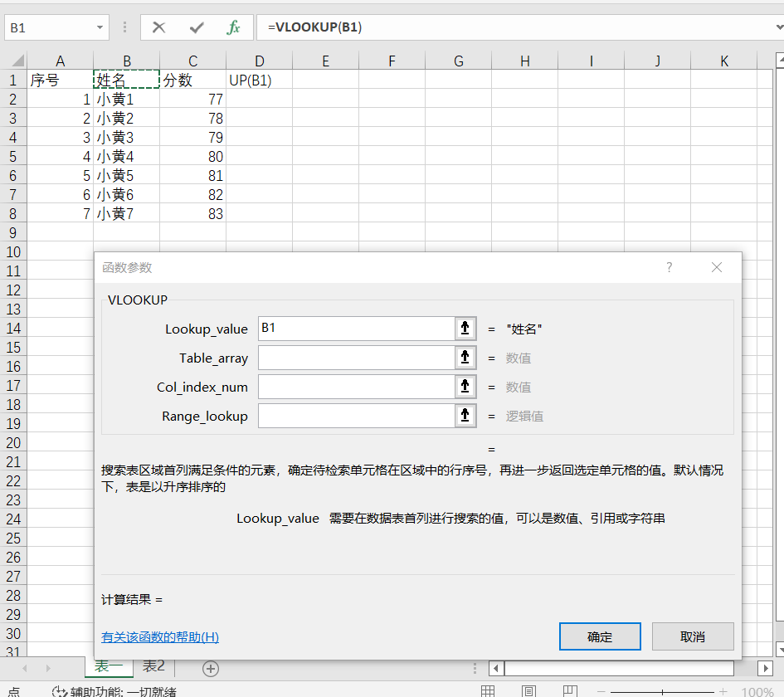This screenshot has height=697, width=784.
Task: Collapse dialog via Lookup_value range selector
Action: 465,329
